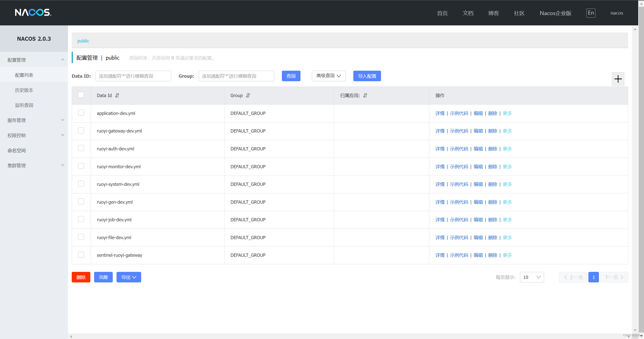The height and width of the screenshot is (339, 644).
Task: Click the 克隆 clone button
Action: pos(103,277)
